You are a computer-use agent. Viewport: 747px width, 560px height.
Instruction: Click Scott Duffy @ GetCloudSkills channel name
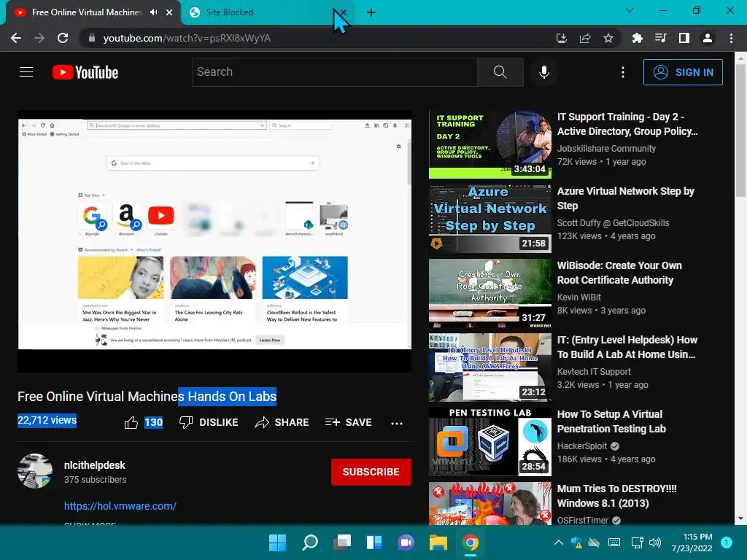click(x=613, y=223)
